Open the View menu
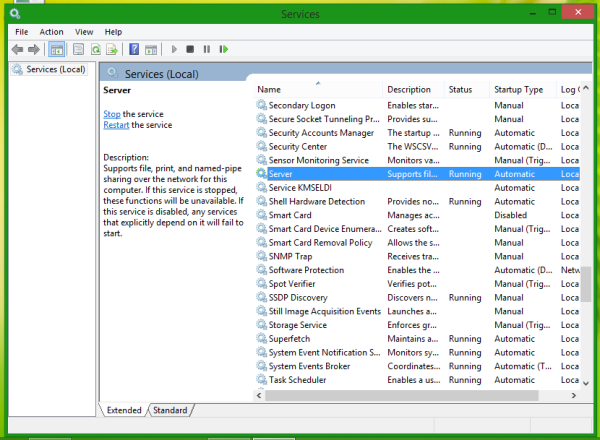 point(84,32)
